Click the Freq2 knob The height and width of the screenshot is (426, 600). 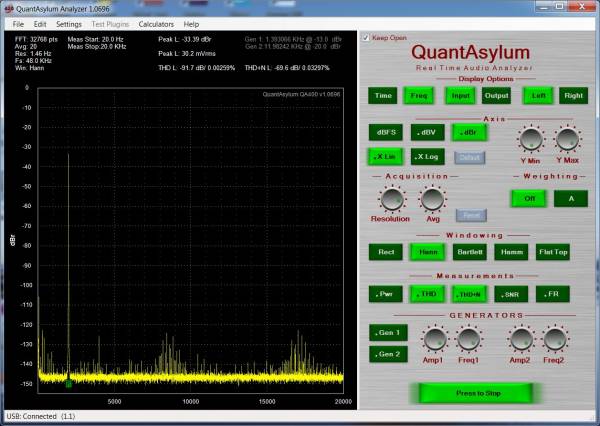click(555, 339)
